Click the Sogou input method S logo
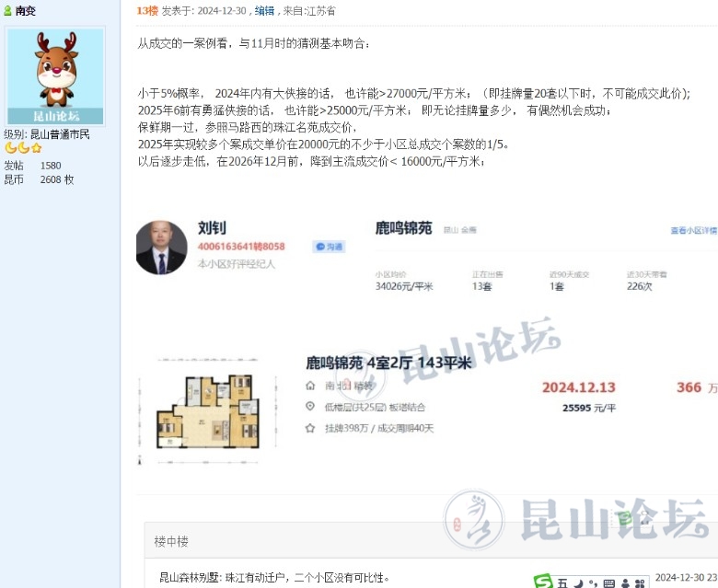This screenshot has height=588, width=718. [x=544, y=582]
